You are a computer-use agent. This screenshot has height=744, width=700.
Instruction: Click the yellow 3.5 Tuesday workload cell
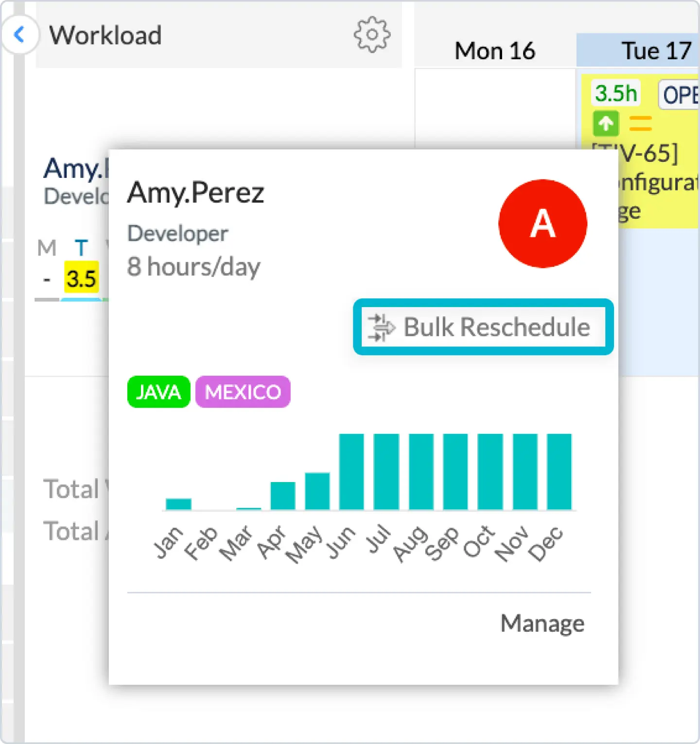(81, 278)
